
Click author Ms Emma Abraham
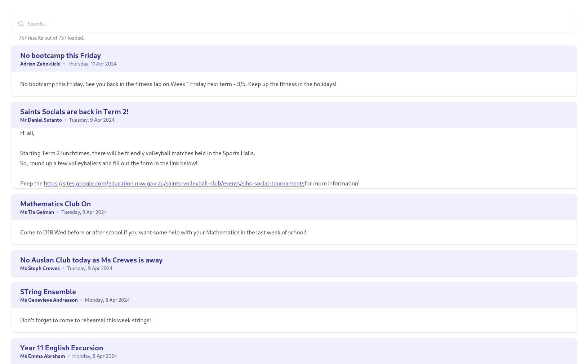coord(43,356)
